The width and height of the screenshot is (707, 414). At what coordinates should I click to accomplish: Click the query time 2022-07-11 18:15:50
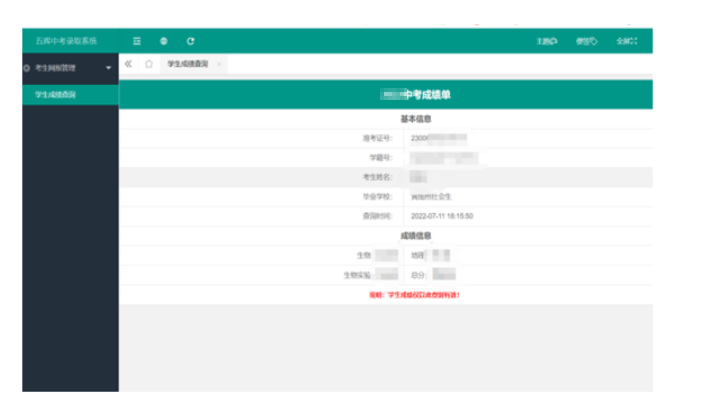[442, 216]
